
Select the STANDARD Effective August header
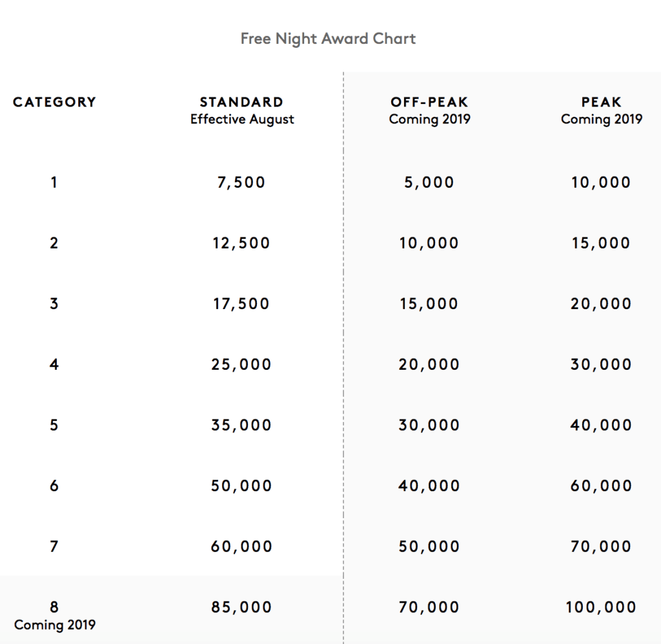point(242,110)
